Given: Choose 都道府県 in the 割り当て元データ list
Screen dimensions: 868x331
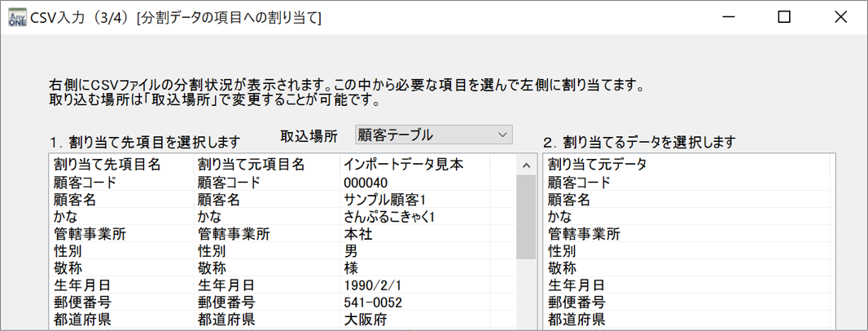Looking at the screenshot, I should pos(576,320).
